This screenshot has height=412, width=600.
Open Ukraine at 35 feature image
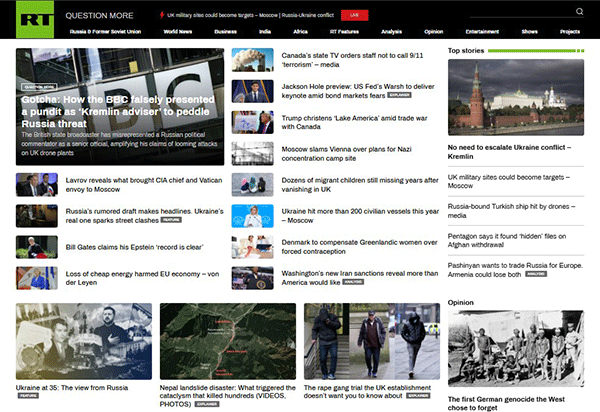[x=84, y=341]
